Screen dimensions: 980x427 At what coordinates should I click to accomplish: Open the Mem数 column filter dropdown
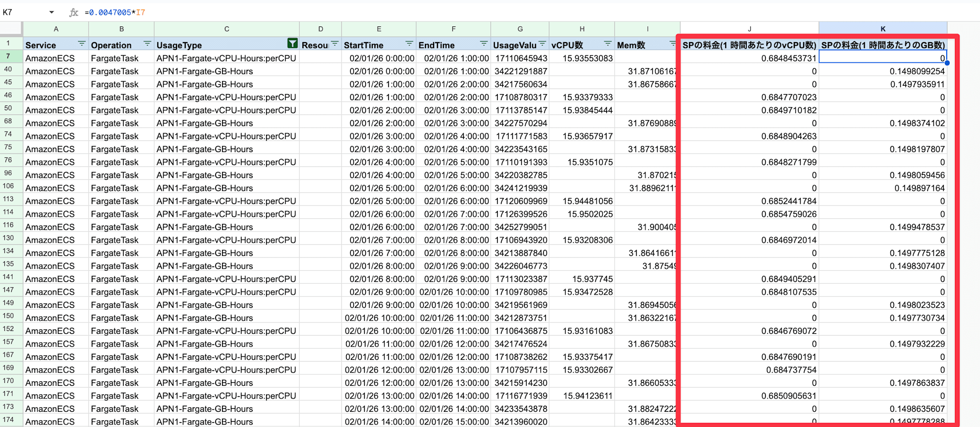(673, 44)
